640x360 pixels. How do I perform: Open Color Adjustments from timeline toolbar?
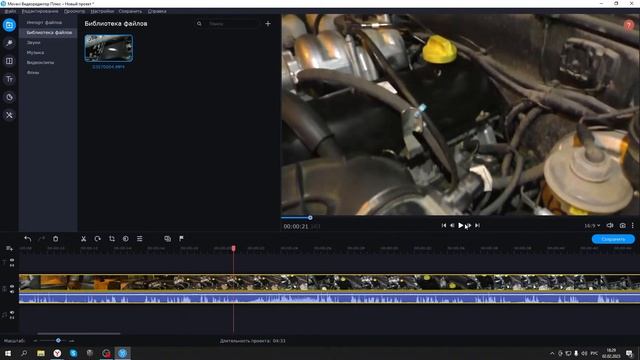(126, 239)
